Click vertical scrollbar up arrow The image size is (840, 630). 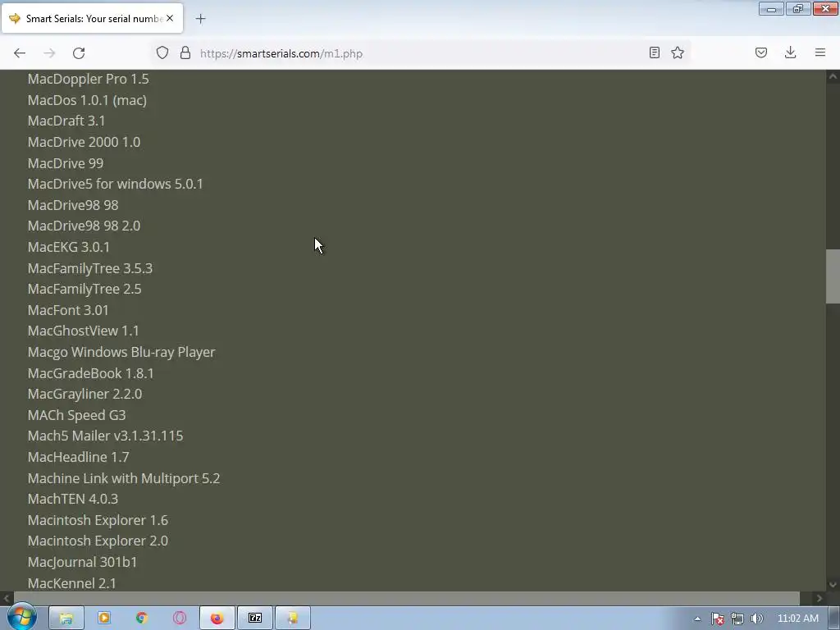pyautogui.click(x=833, y=76)
